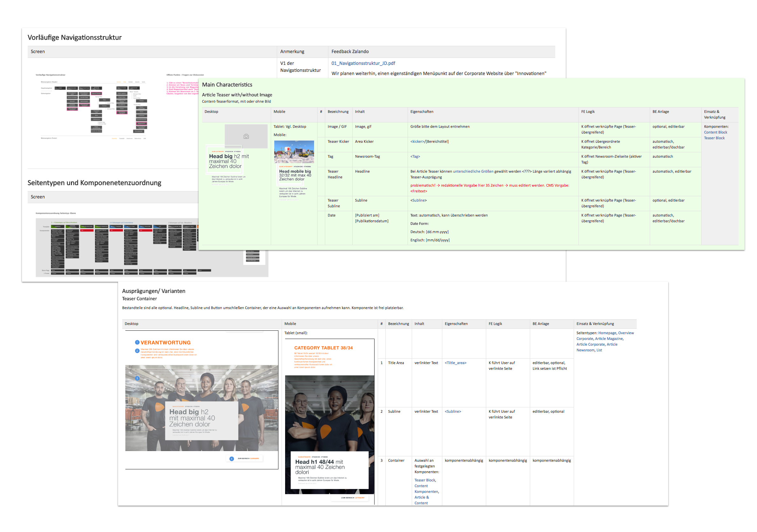The width and height of the screenshot is (757, 532).
Task: Click blue marker 2 beside the orange intro text
Action: tap(137, 351)
